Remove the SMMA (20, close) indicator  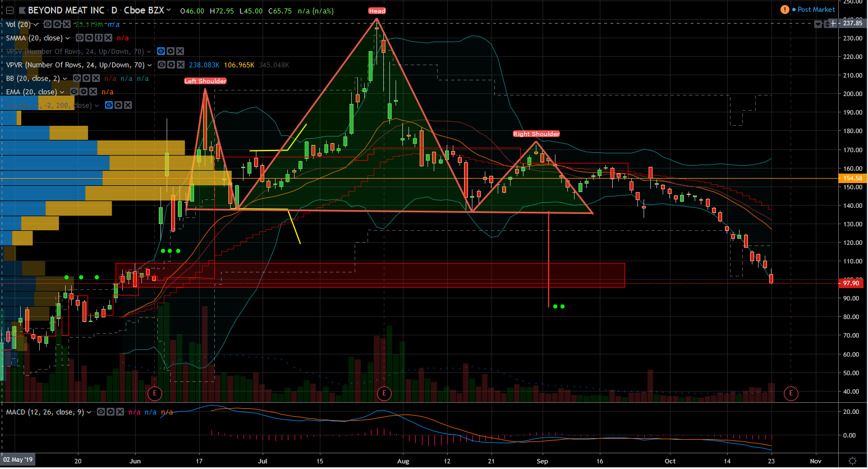click(108, 38)
